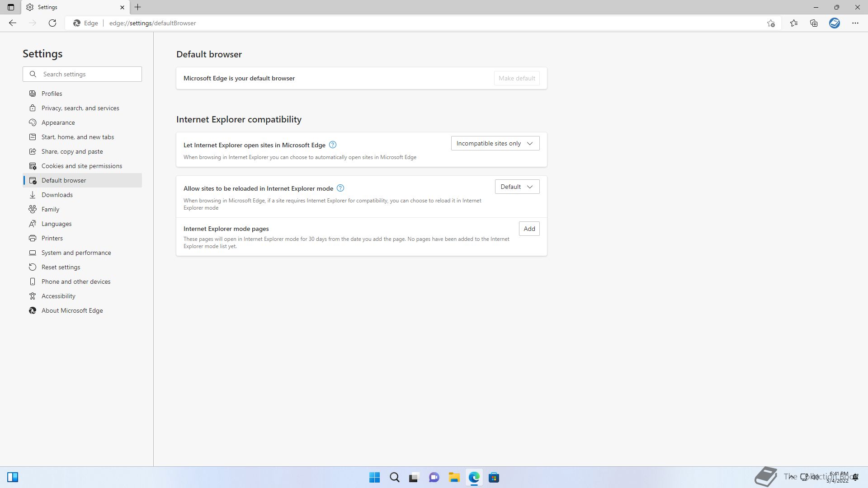This screenshot has width=868, height=488.
Task: Select Appearance in sidebar
Action: pos(82,122)
